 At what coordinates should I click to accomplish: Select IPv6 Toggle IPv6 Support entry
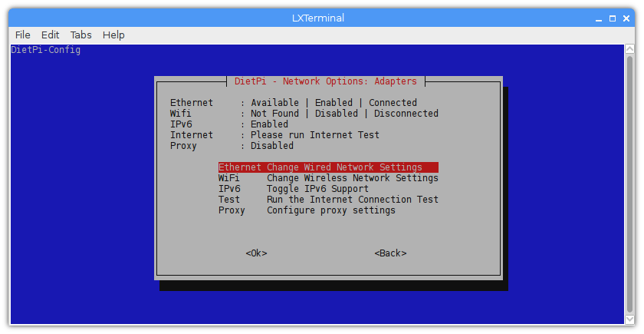coord(293,189)
